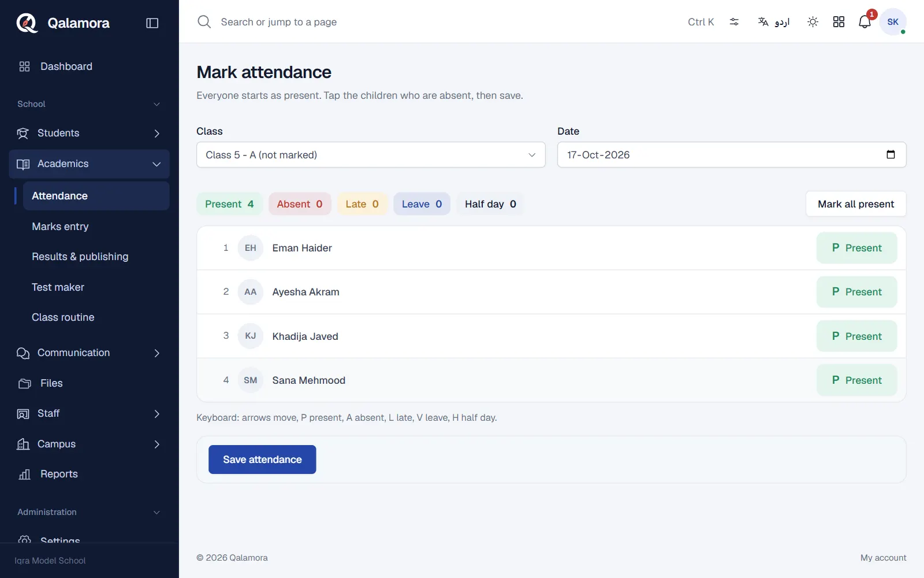
Task: Click Khadija Javed's KJ avatar
Action: [251, 336]
